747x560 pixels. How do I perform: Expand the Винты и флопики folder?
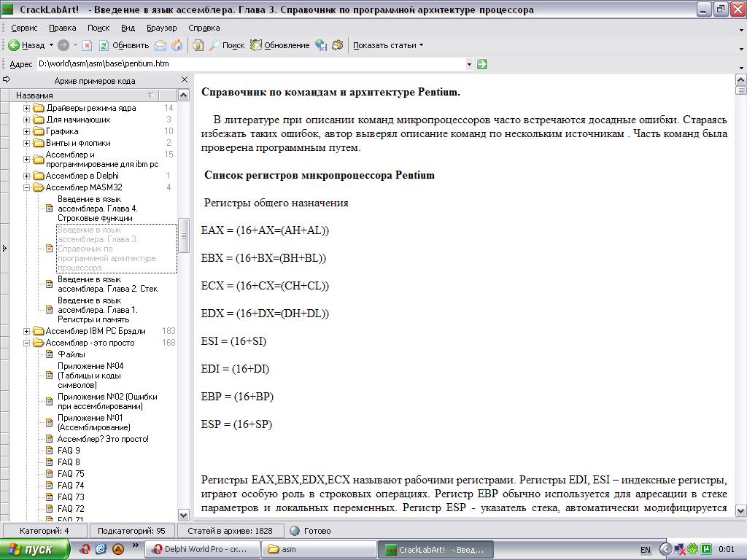27,143
